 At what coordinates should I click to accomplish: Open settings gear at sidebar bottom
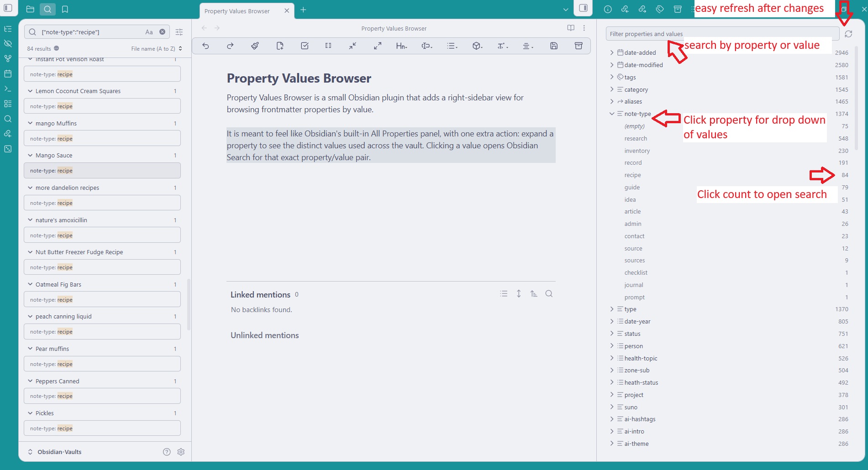[x=181, y=452]
